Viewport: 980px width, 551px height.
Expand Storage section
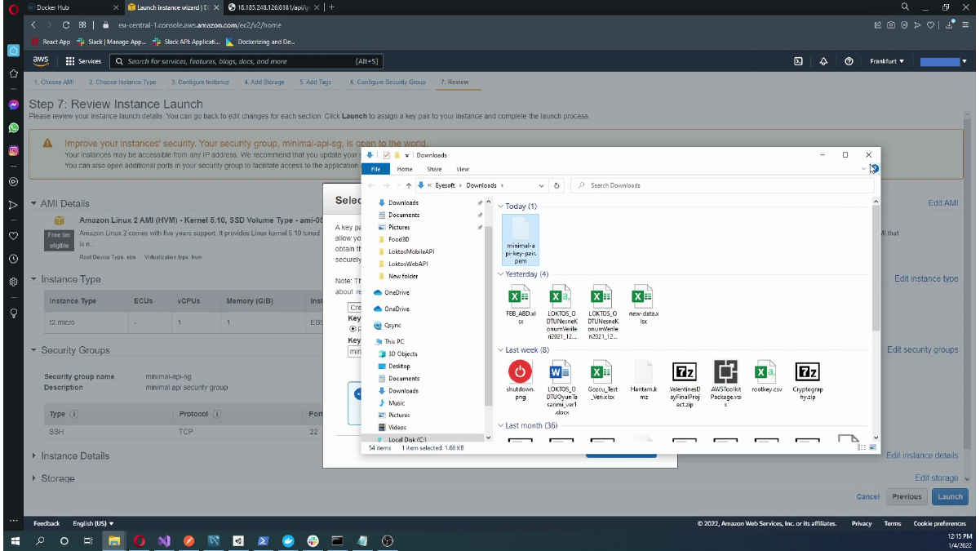pos(33,478)
